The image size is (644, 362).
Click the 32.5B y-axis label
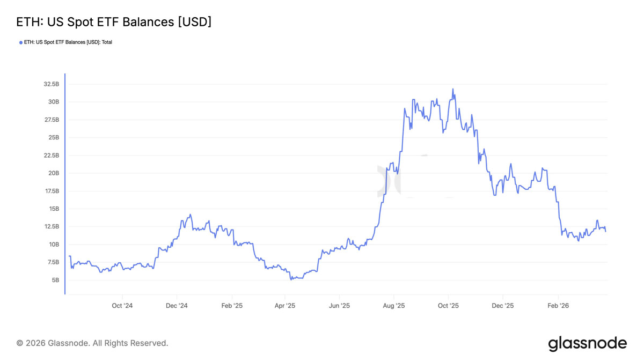(x=51, y=84)
